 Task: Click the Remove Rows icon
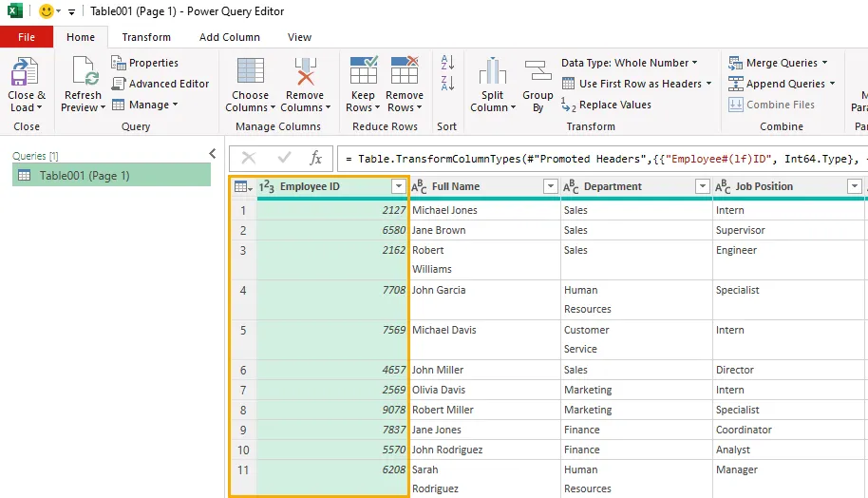(405, 69)
